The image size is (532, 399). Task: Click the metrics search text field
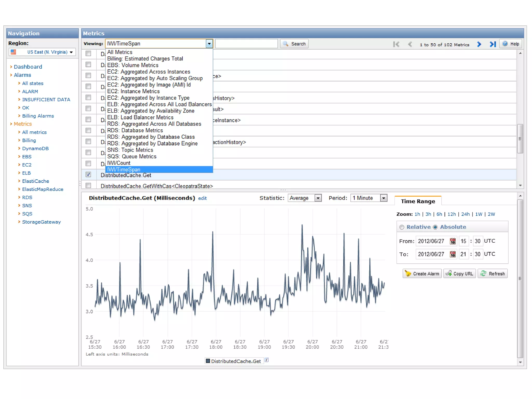246,44
